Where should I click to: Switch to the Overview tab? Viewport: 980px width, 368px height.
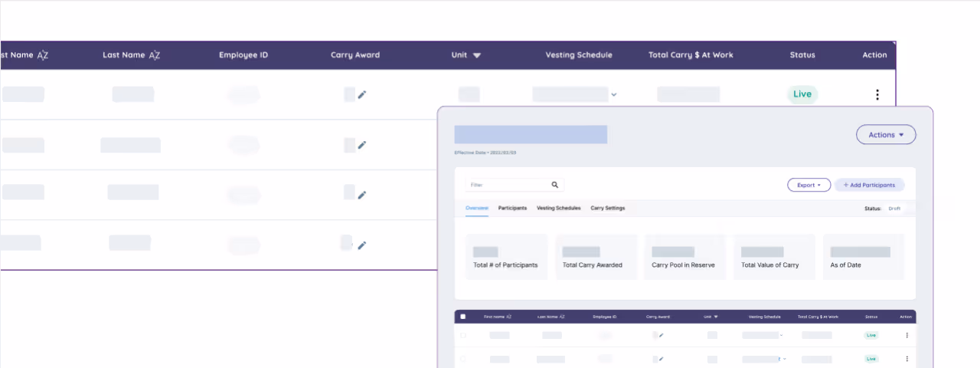(x=477, y=209)
